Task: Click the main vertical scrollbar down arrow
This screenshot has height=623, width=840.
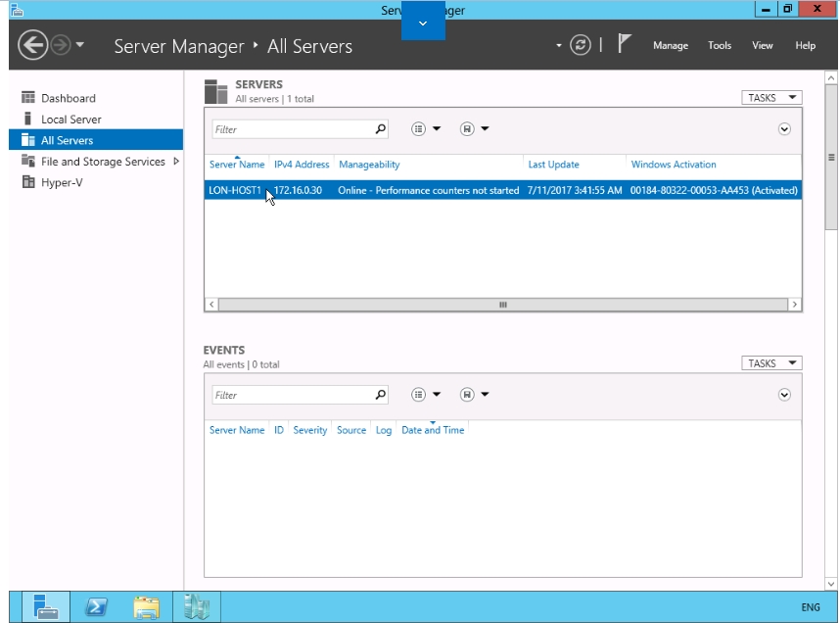Action: [831, 584]
